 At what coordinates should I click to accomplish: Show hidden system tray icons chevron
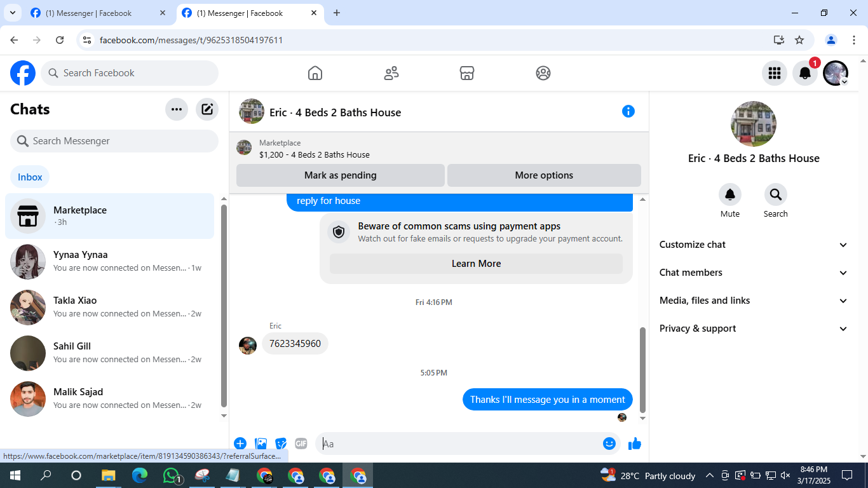click(709, 475)
